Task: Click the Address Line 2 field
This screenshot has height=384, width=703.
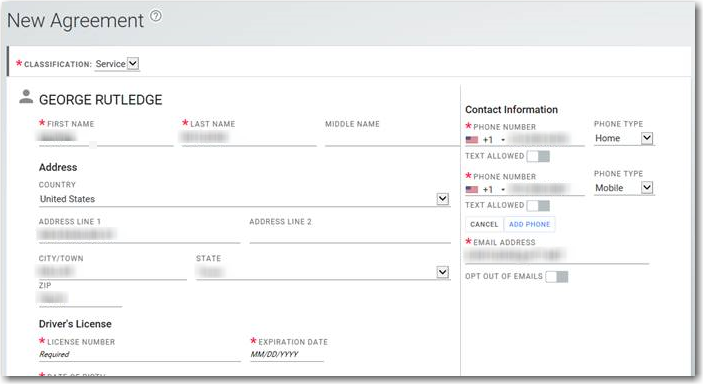Action: pyautogui.click(x=350, y=235)
